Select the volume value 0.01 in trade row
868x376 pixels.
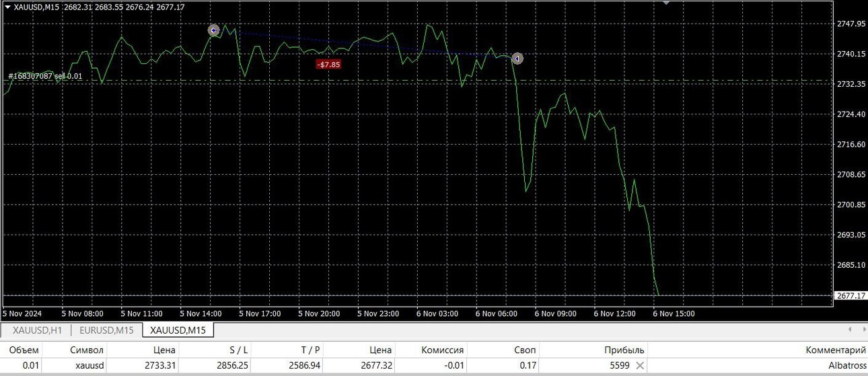click(31, 366)
